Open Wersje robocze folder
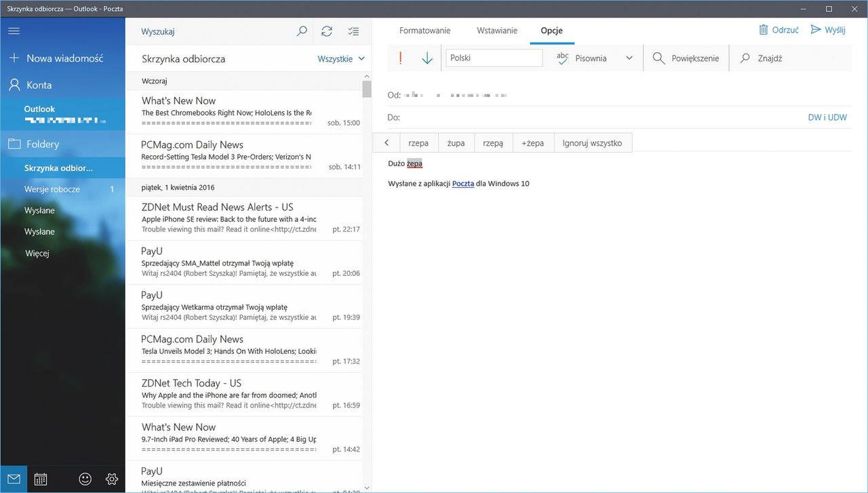 pyautogui.click(x=62, y=189)
